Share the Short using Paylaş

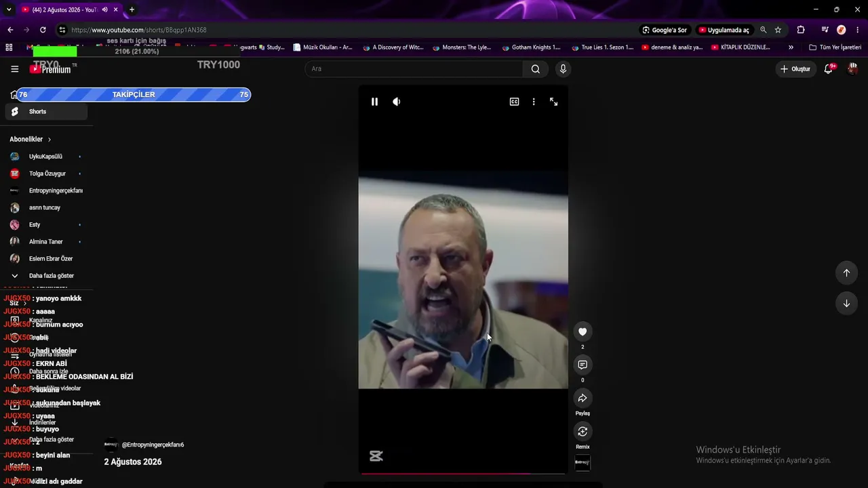pos(583,398)
